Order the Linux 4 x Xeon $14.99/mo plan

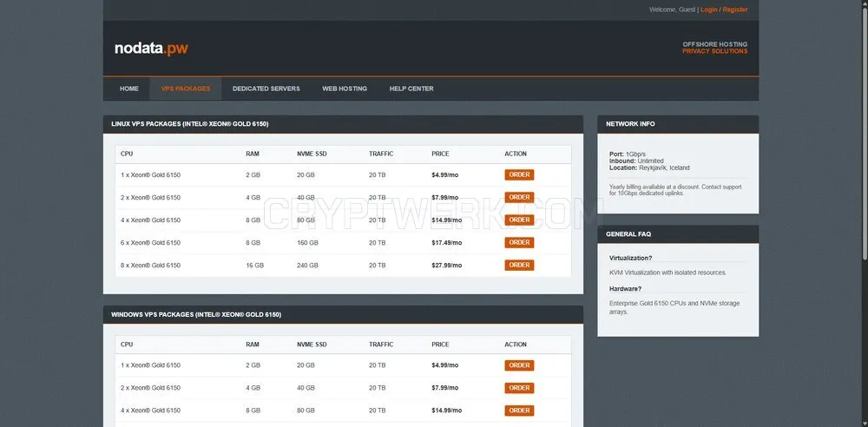click(519, 220)
